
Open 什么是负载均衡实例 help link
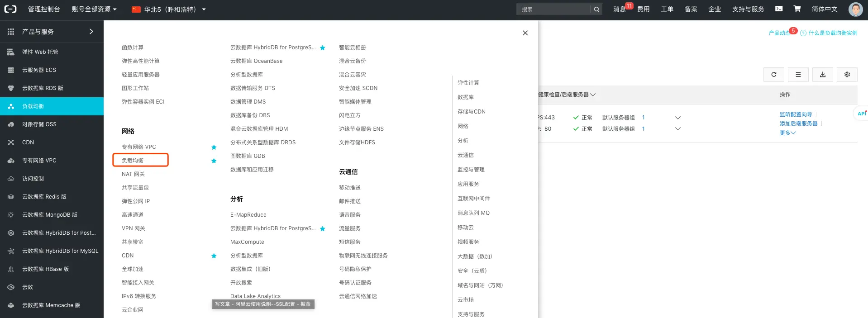tap(833, 33)
